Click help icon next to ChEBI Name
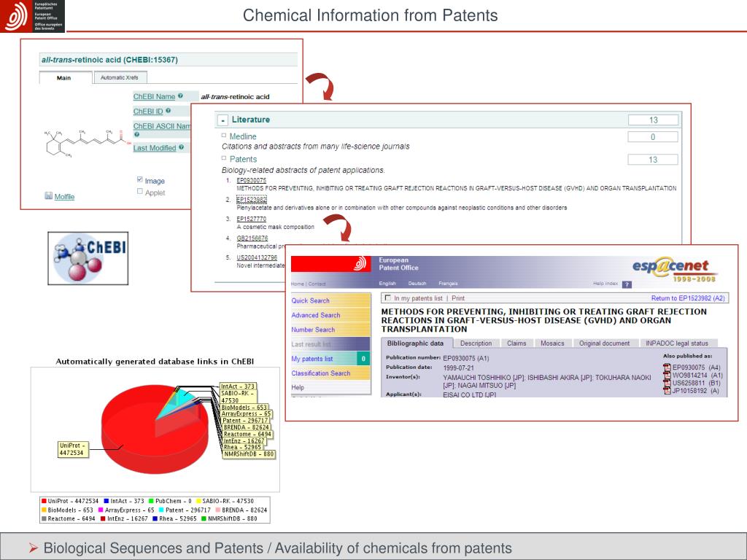This screenshot has width=747, height=560. tap(181, 96)
